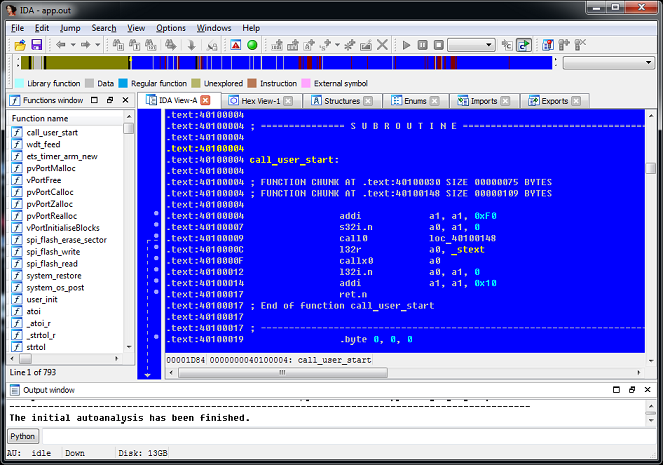Click the search next binoculars icon
The height and width of the screenshot is (465, 663).
[x=170, y=45]
